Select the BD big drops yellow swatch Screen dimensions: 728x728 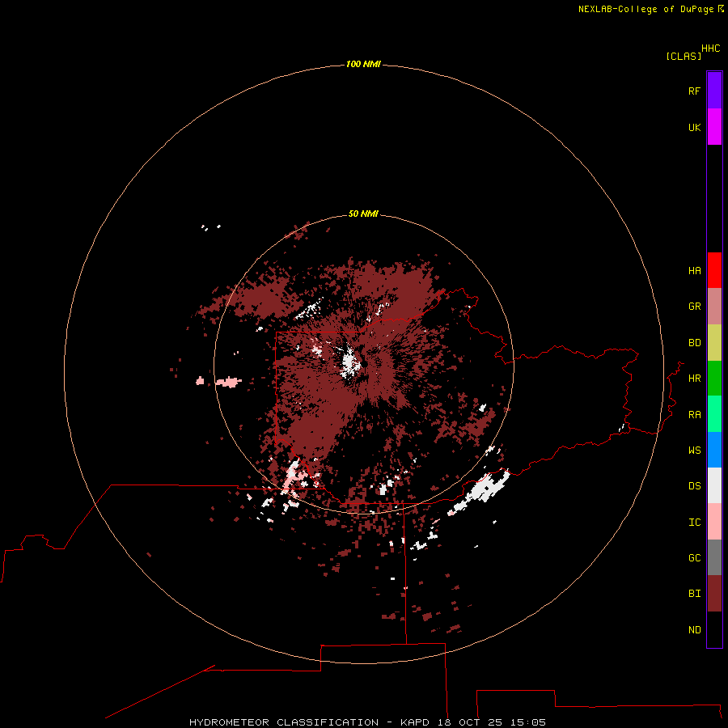pos(714,343)
